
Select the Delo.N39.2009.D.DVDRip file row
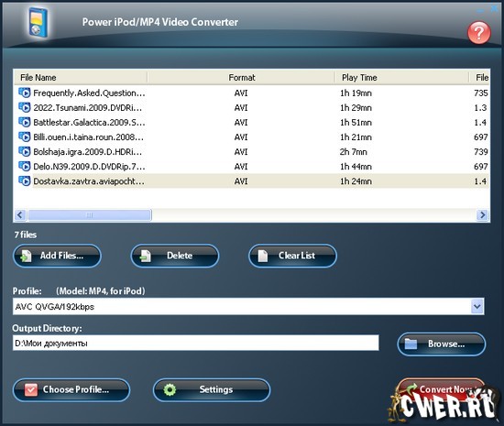point(252,167)
